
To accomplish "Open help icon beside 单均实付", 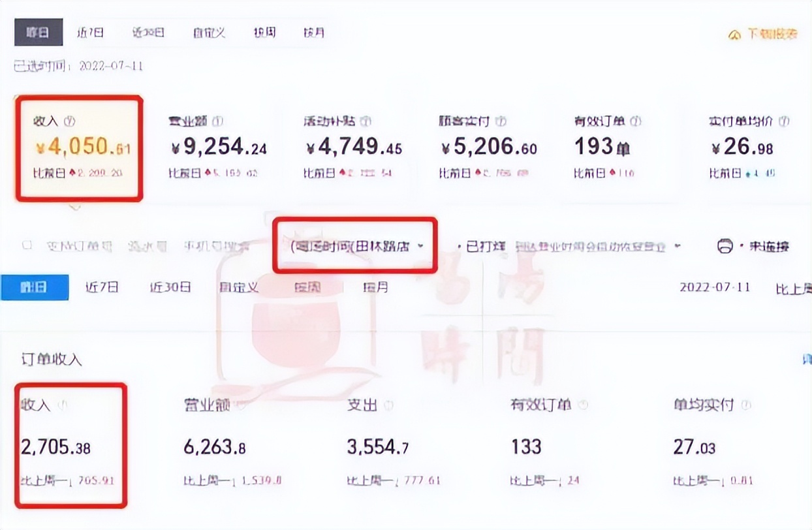I will tap(746, 405).
